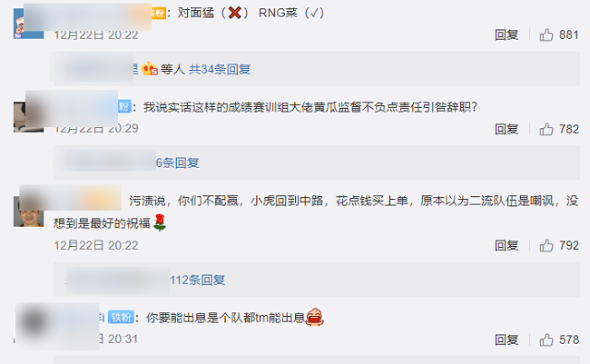Screen dimensions: 590x364
Task: Open the avatar of the first commenter
Action: [29, 24]
